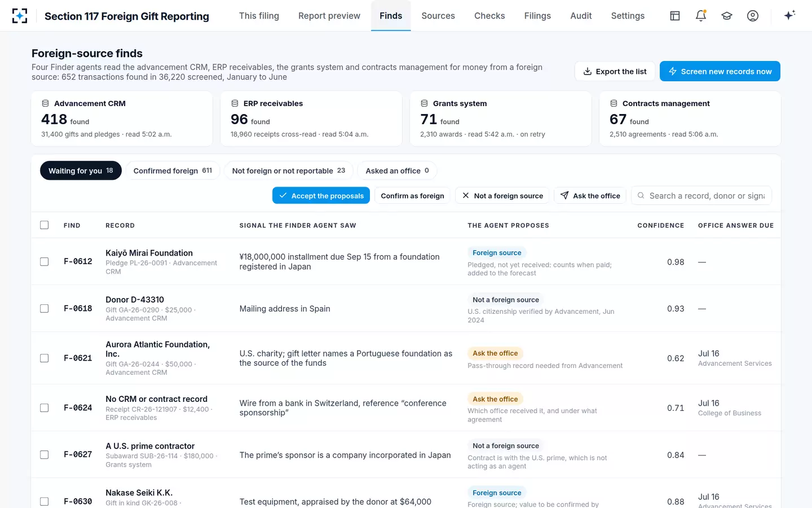Focus the record search field
This screenshot has height=508, width=812.
coord(701,195)
